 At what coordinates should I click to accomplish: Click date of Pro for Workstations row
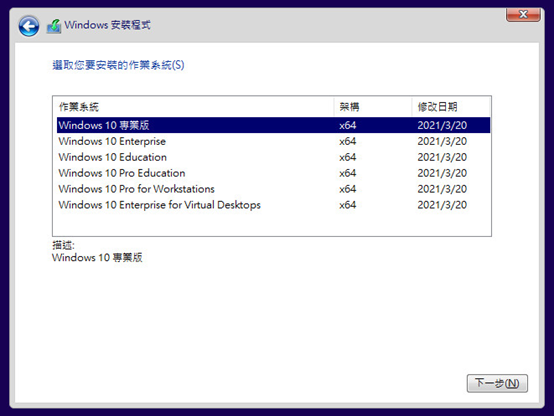tap(442, 189)
